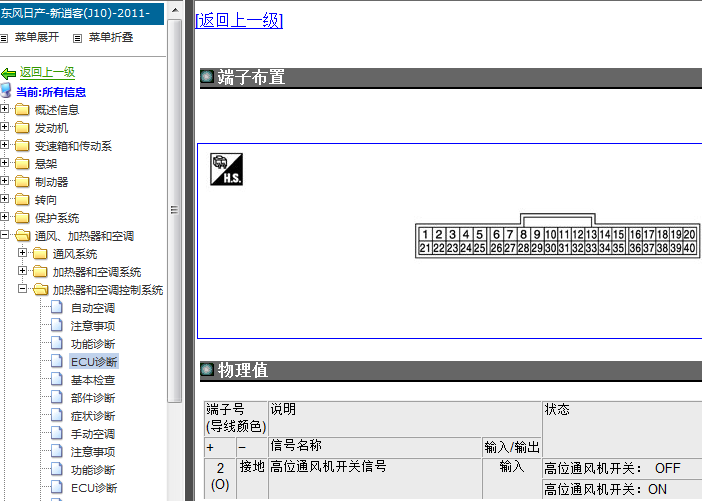Click the 加热器和空调系统 folder icon

point(40,271)
